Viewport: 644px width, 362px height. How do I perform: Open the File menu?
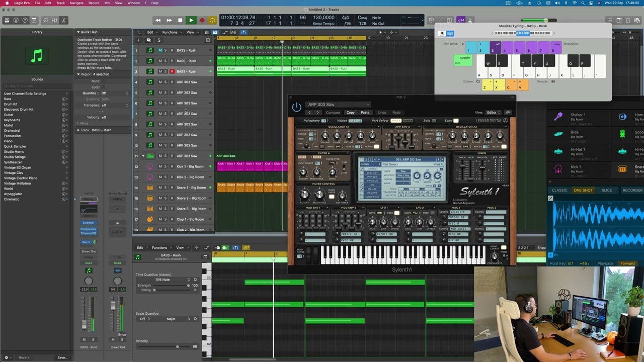pos(37,3)
